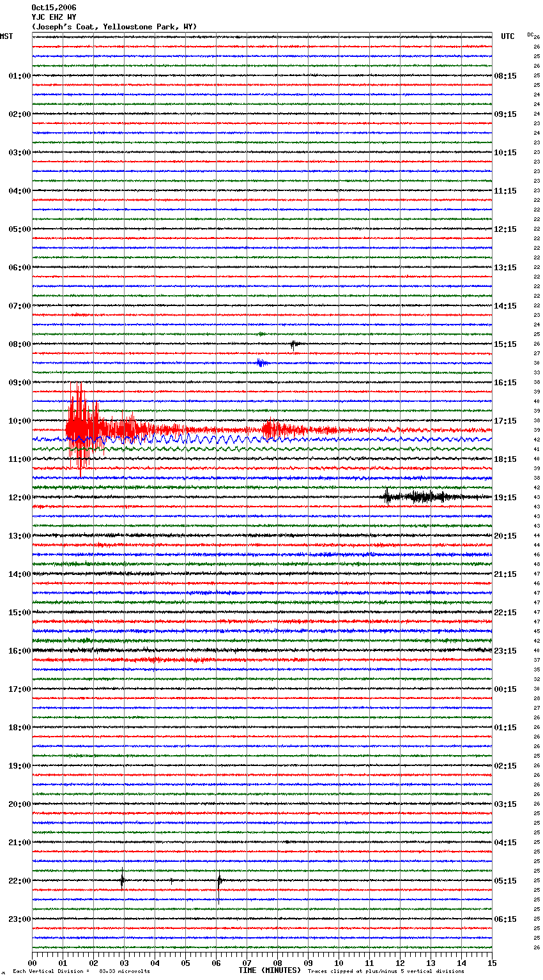Click the black spike near minute 3 at 22:00
The height and width of the screenshot is (980, 543).
click(x=122, y=880)
